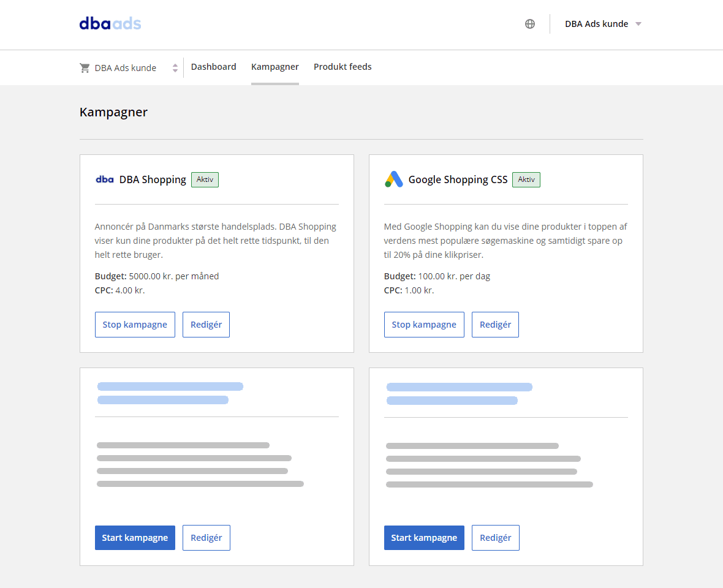Select the Kampagner tab
This screenshot has width=723, height=588.
click(275, 67)
